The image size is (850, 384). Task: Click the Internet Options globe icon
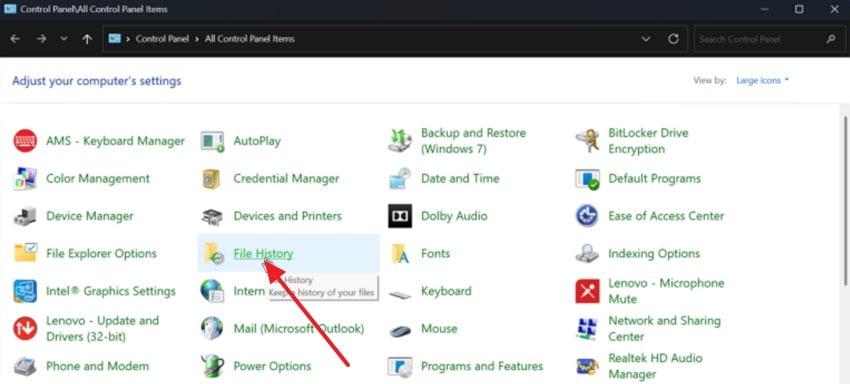212,291
